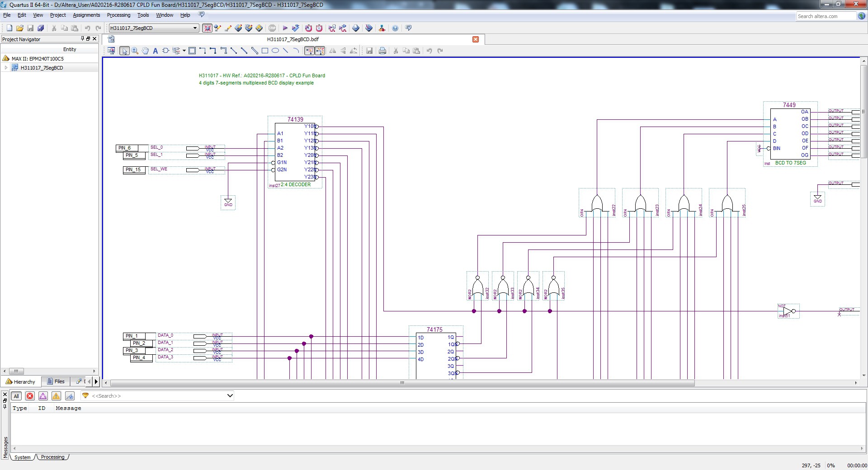Image resolution: width=868 pixels, height=470 pixels.
Task: Click the Rotate left icon
Action: tap(354, 51)
